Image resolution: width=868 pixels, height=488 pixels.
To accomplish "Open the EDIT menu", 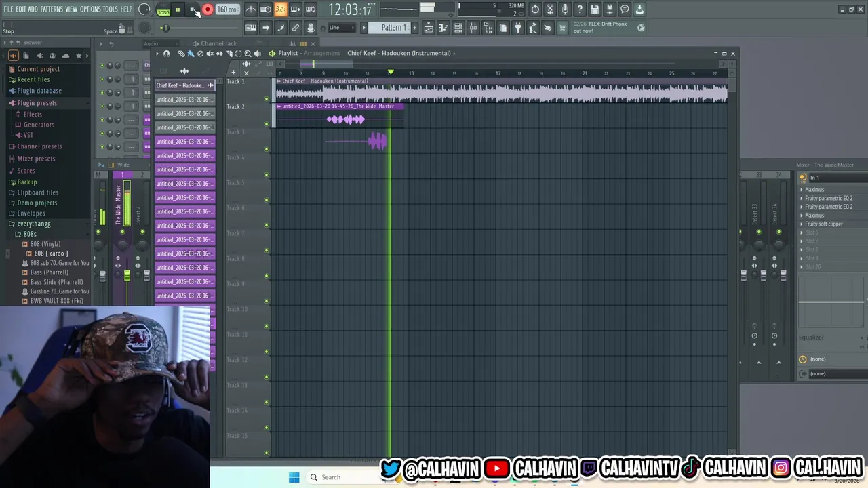I will (21, 9).
